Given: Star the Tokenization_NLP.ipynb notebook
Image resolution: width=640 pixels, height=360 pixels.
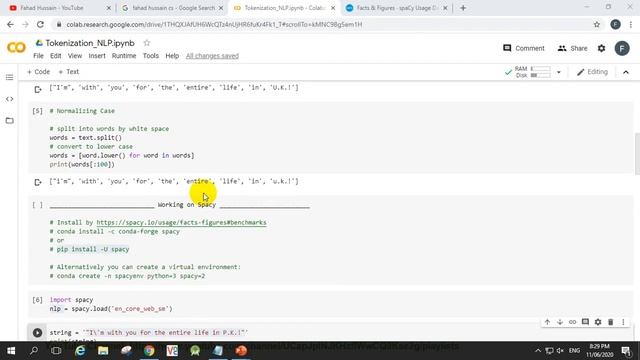Looking at the screenshot, I should (x=147, y=43).
